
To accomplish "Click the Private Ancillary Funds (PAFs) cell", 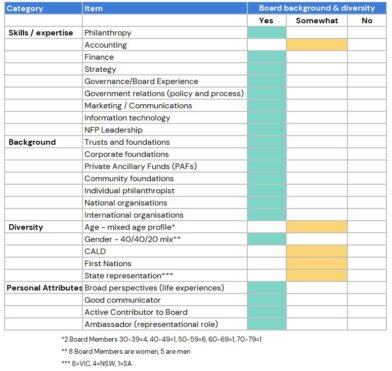I will click(x=165, y=166).
